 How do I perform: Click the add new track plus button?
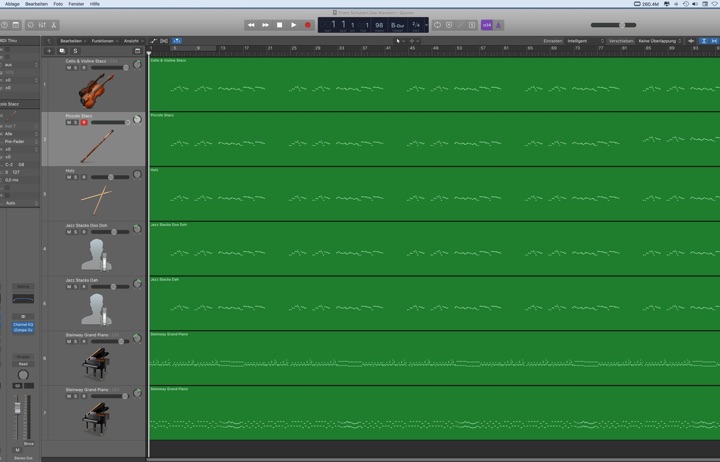[x=49, y=51]
